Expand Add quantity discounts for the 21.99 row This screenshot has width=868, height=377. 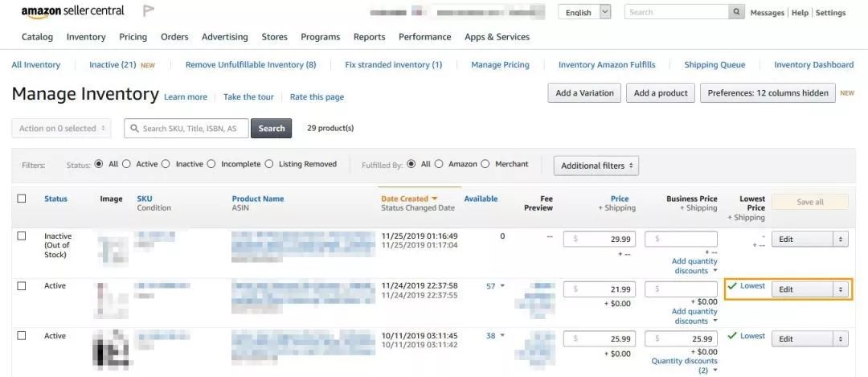[694, 316]
